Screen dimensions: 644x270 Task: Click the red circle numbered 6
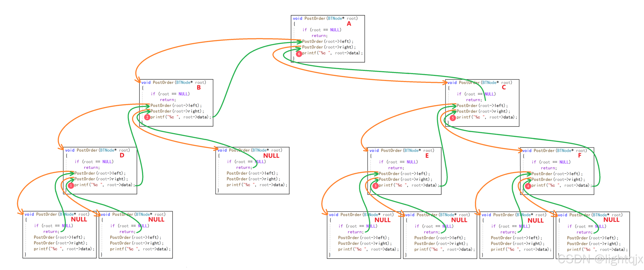[x=299, y=54]
